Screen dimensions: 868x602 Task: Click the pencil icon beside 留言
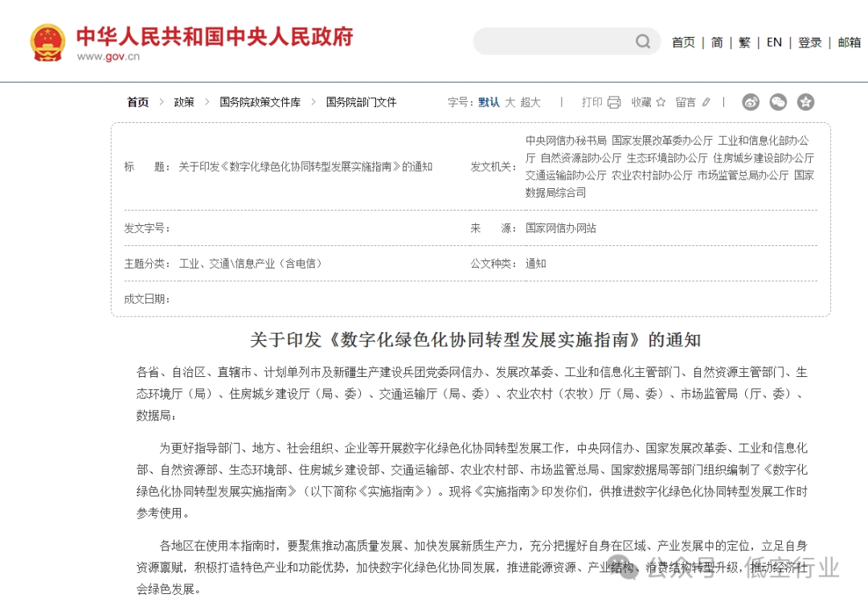tap(706, 102)
